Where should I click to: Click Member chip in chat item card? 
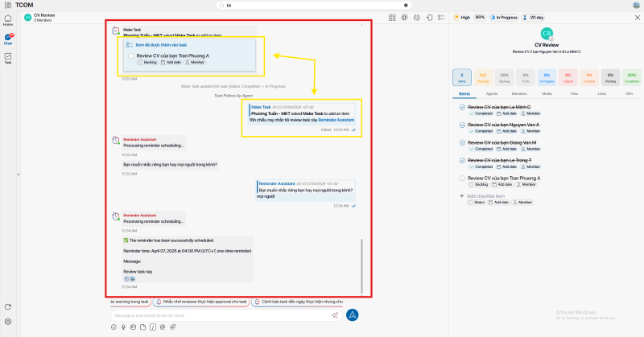tap(195, 63)
